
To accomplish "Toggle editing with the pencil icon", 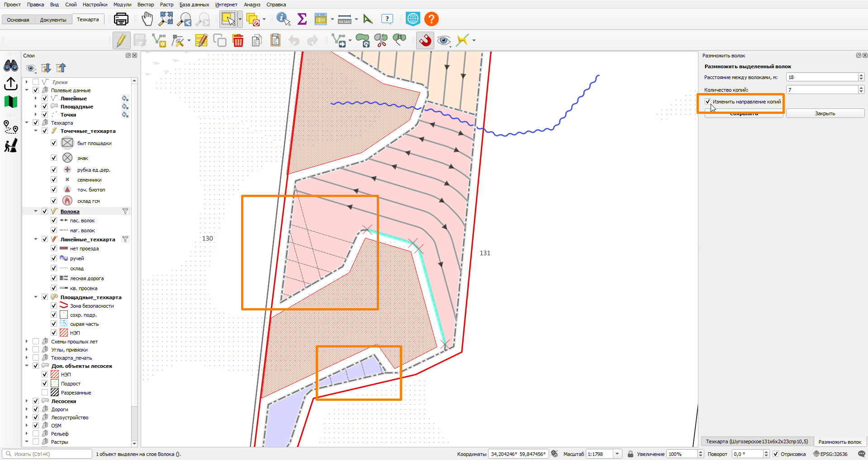I will (121, 40).
